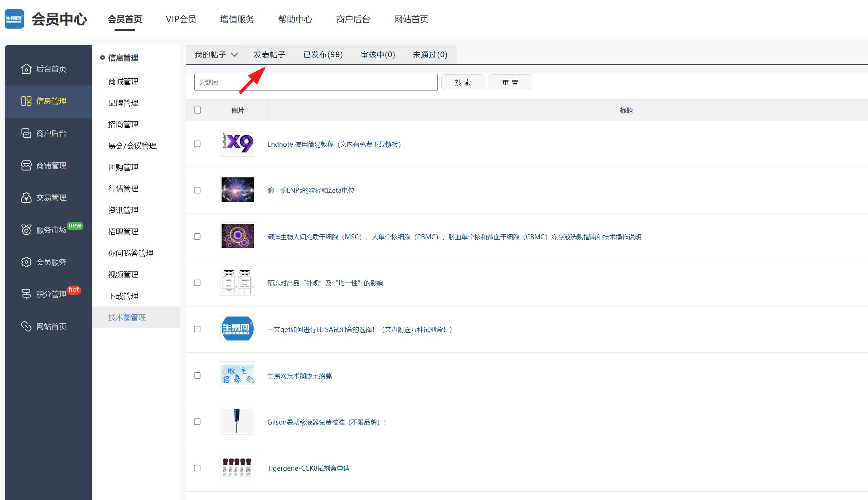The image size is (868, 500).
Task: Click the 积分管理 signpost icon
Action: coord(26,294)
